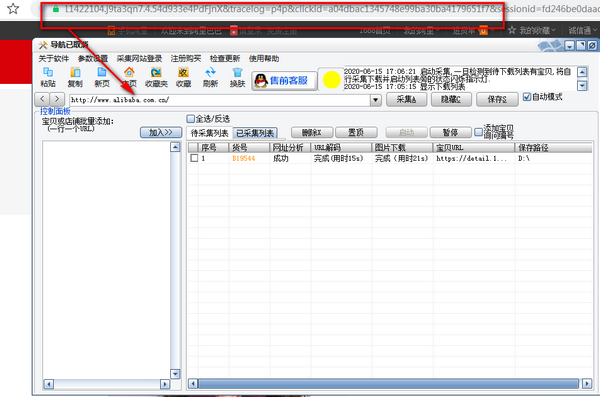Click the table horizontal scrollbar thumb
Viewport: 600px width, 397px height.
388,384
